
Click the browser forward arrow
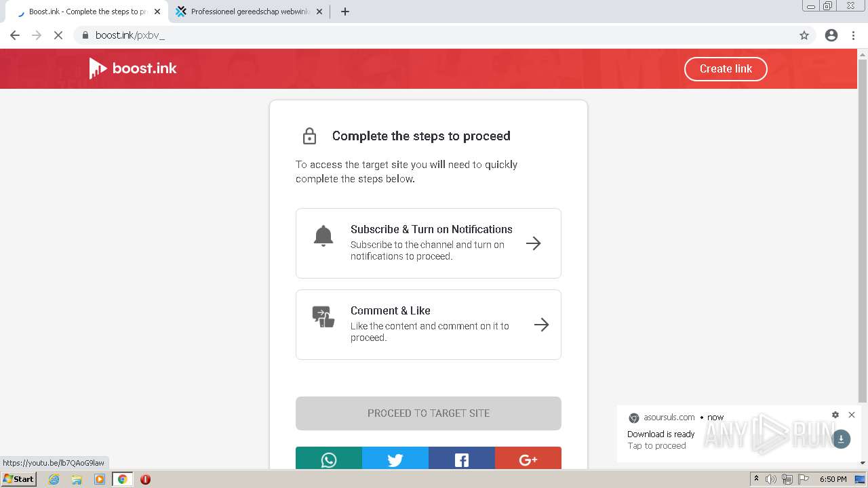point(37,35)
